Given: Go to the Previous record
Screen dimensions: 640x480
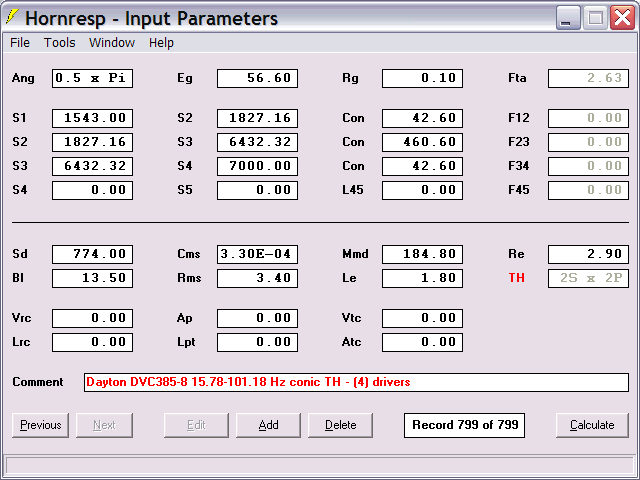Looking at the screenshot, I should [40, 425].
